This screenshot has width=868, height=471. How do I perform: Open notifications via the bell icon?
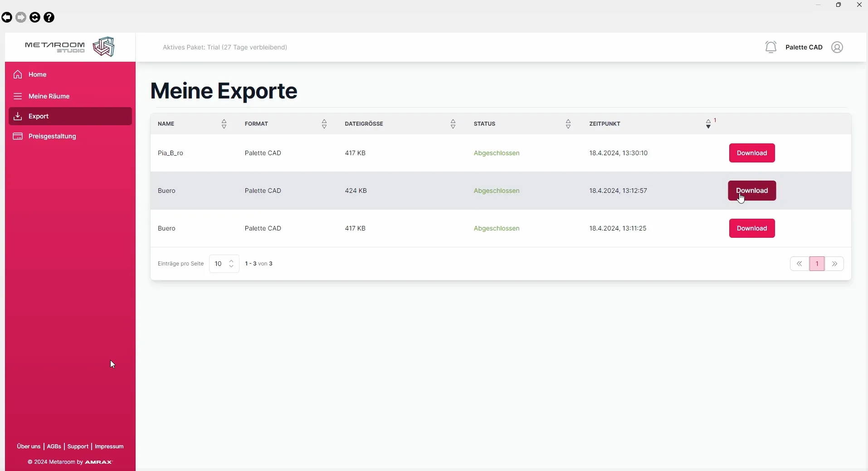pyautogui.click(x=770, y=47)
